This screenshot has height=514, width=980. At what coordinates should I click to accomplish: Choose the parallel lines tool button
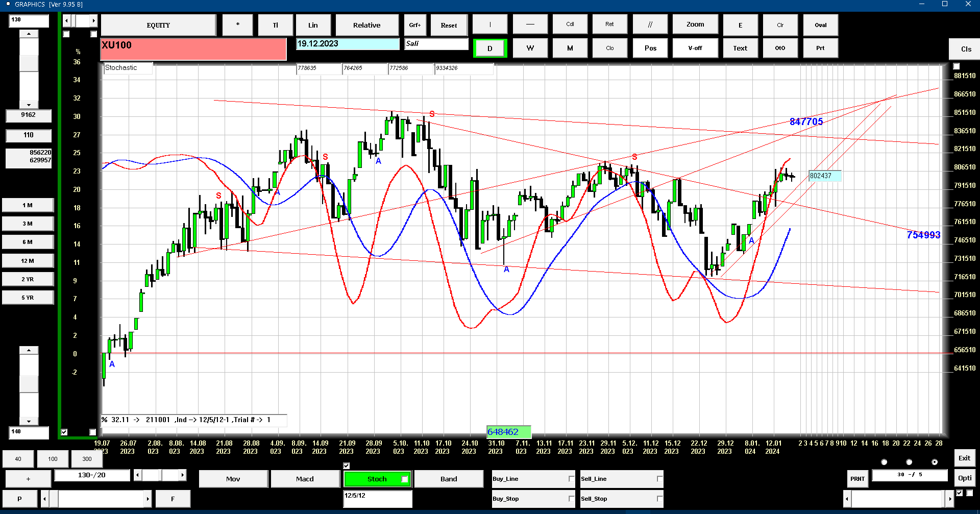coord(650,25)
